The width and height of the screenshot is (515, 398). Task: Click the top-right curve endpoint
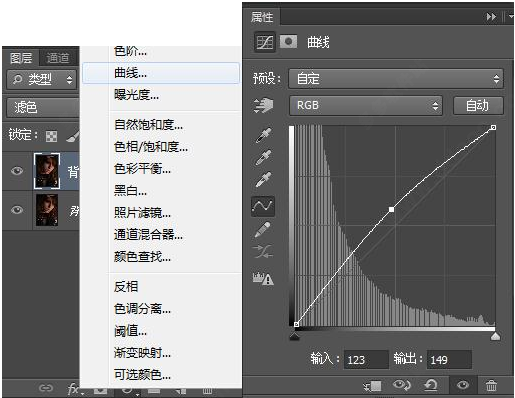[x=494, y=128]
